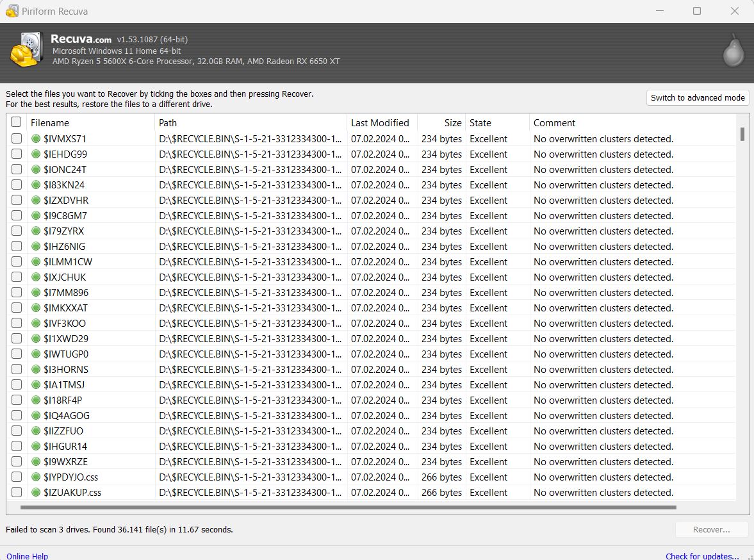The image size is (754, 560).
Task: Click green state dot for $IEHDG99
Action: (x=36, y=154)
